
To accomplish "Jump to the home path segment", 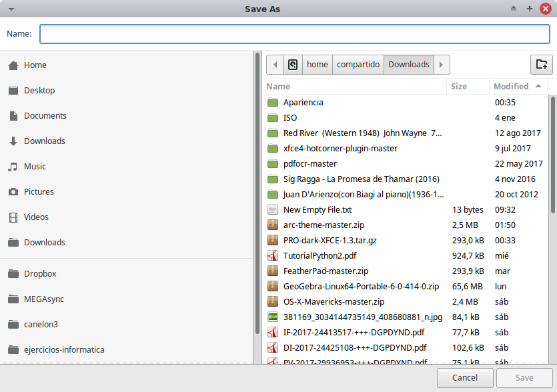I will coord(318,65).
